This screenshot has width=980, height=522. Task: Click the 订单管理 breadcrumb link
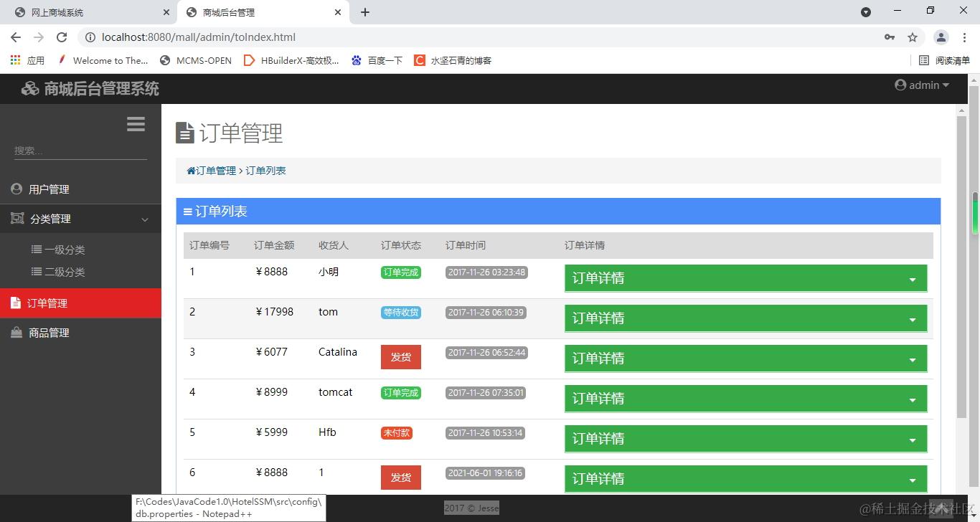tap(215, 170)
